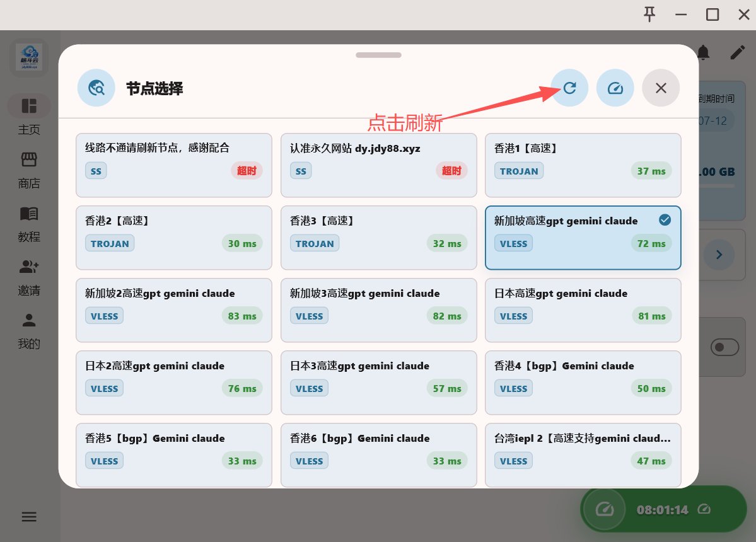Close the node selection dialog
This screenshot has width=756, height=542.
pyautogui.click(x=661, y=88)
